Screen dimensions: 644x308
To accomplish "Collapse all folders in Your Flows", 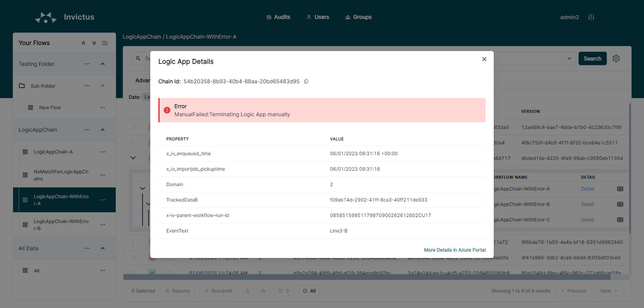I will point(84,43).
